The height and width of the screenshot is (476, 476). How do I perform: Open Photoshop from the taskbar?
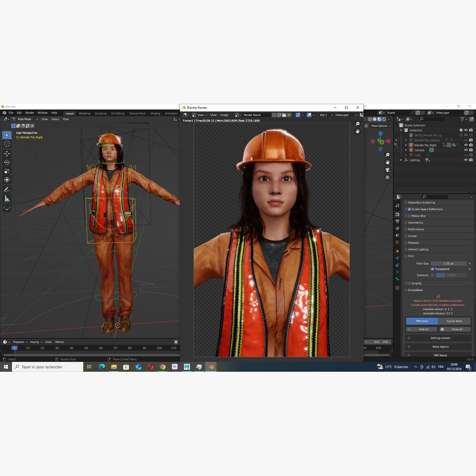click(175, 367)
